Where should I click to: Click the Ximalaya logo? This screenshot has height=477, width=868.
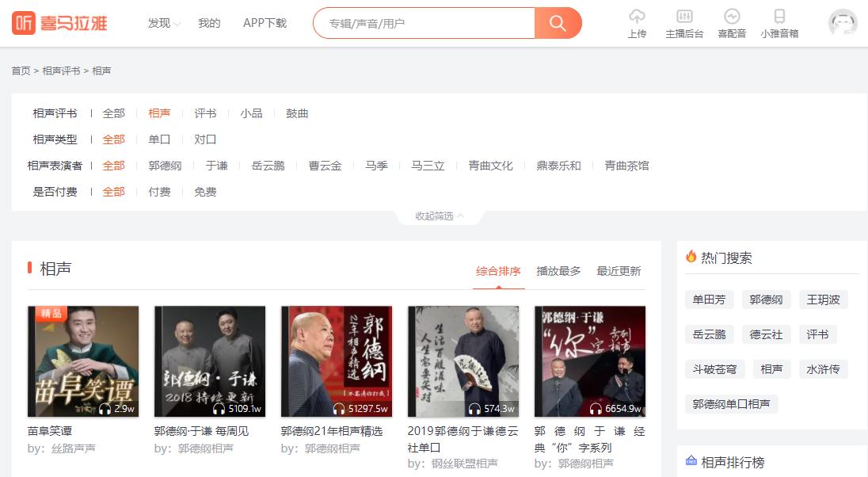coord(59,23)
